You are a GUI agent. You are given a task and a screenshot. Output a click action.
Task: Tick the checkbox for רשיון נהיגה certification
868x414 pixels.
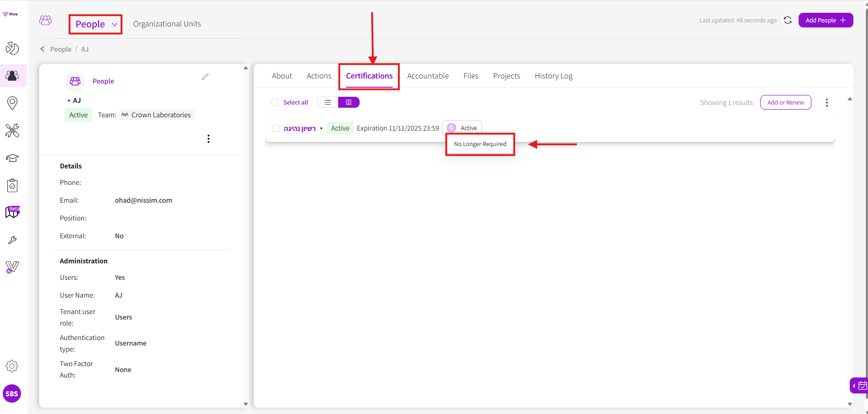pyautogui.click(x=276, y=128)
